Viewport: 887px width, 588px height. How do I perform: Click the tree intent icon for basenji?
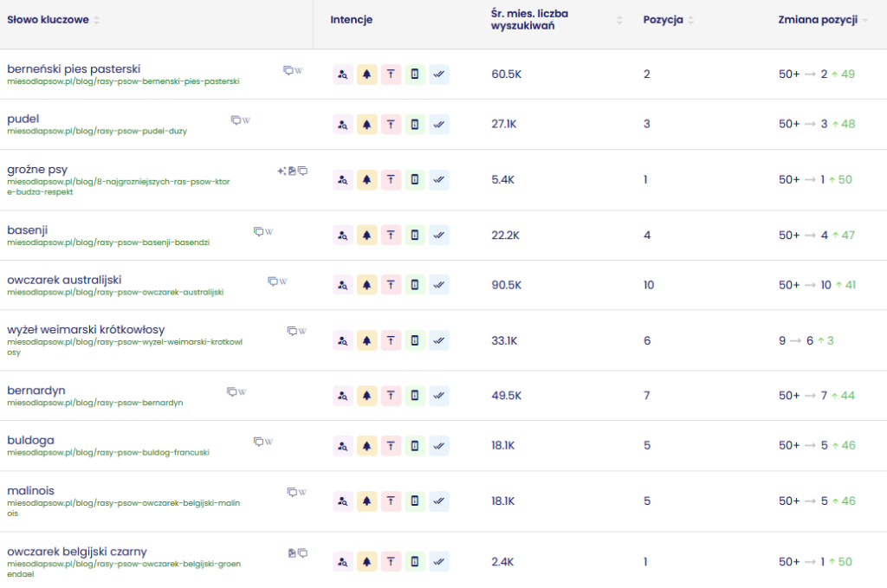point(366,235)
